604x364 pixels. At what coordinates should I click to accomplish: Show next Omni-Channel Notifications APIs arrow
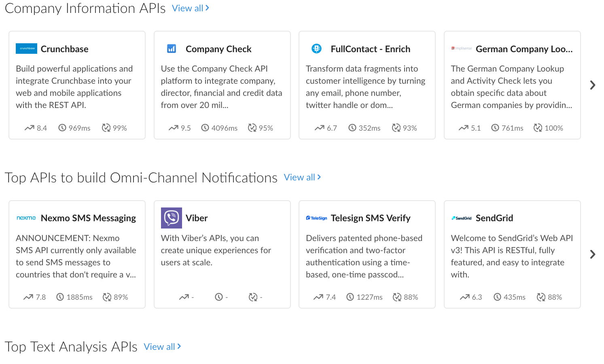[x=593, y=254]
